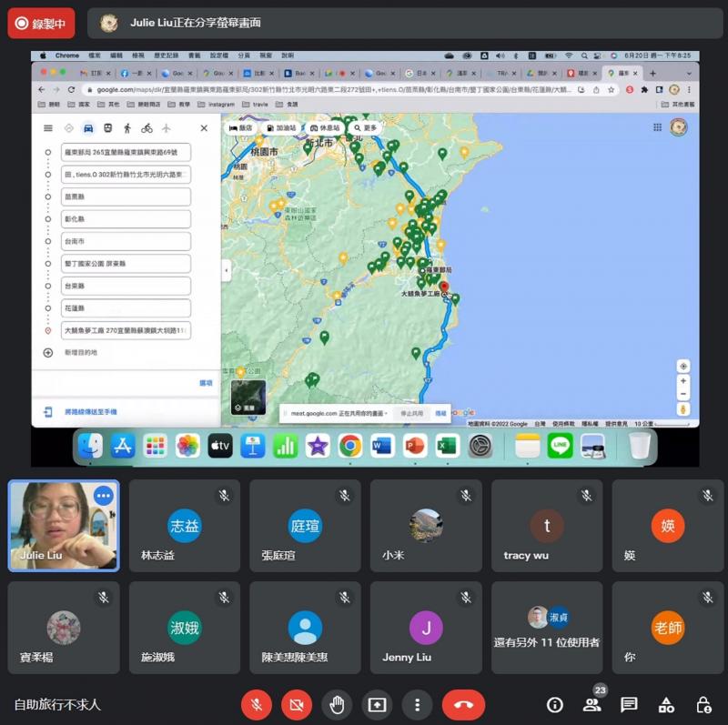
Task: Click the present screen icon
Action: coord(377,704)
